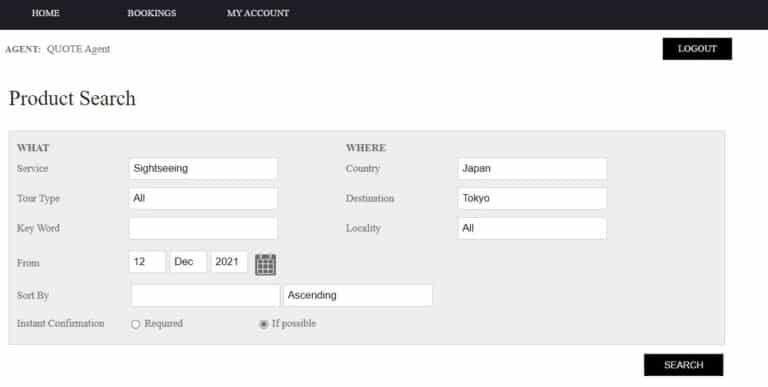Click the SEARCH button
768x387 pixels.
click(x=684, y=365)
